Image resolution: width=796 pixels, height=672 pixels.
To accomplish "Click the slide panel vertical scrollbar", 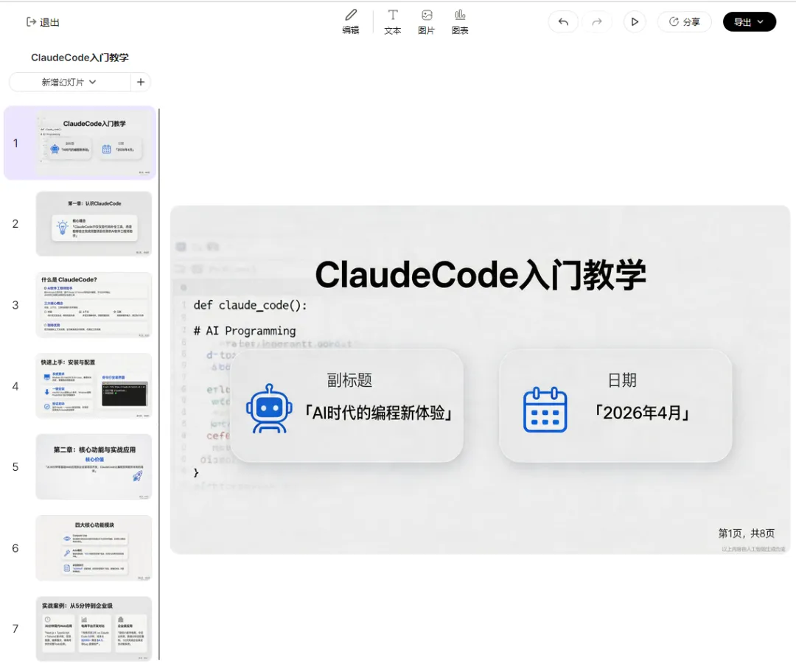I will pyautogui.click(x=159, y=384).
